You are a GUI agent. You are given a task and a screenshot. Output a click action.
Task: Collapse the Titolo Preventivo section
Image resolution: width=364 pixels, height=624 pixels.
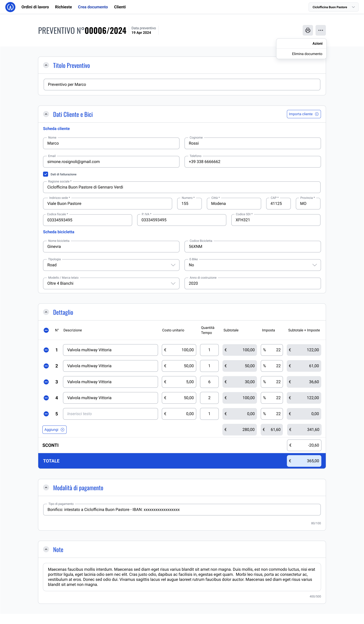point(46,65)
